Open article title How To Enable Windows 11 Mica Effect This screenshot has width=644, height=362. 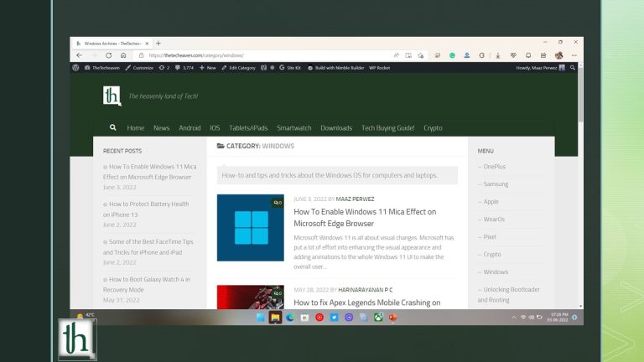365,218
